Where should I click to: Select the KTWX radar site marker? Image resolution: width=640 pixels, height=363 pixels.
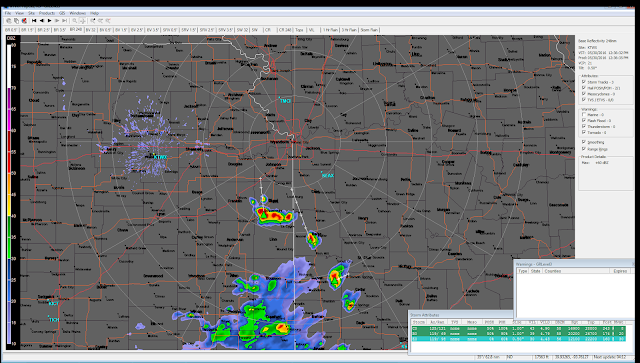pyautogui.click(x=160, y=157)
